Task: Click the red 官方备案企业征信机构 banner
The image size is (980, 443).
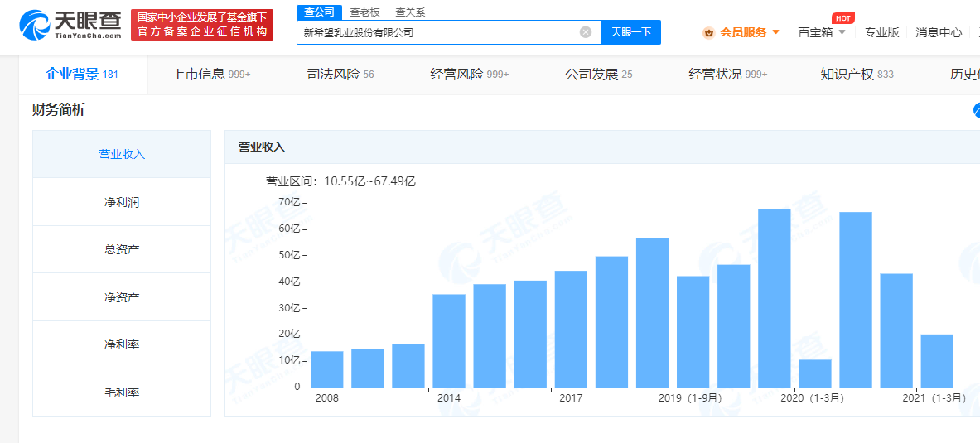Action: pos(202,31)
